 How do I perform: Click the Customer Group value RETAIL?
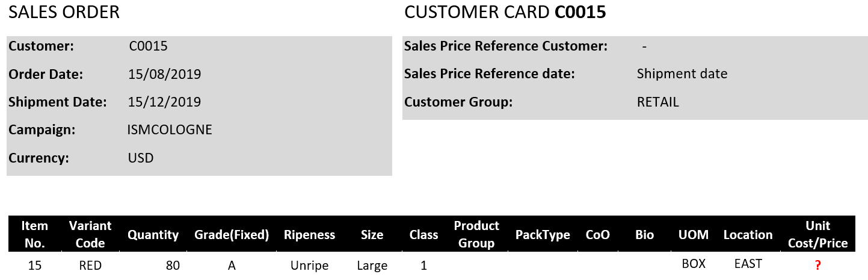657,102
